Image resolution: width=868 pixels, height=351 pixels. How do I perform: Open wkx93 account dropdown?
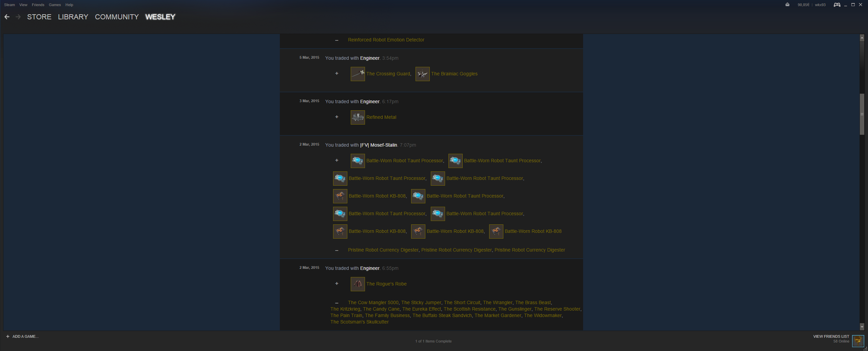[820, 5]
